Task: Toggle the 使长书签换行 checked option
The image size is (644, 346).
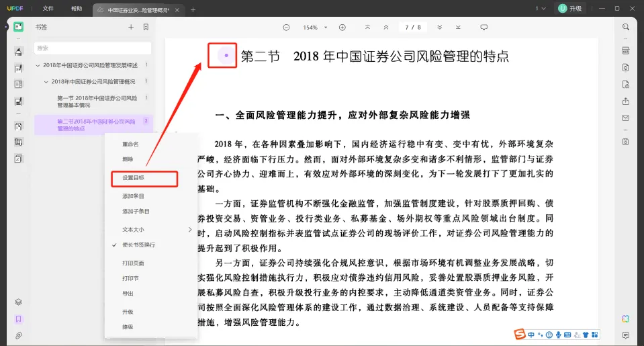Action: [x=138, y=245]
